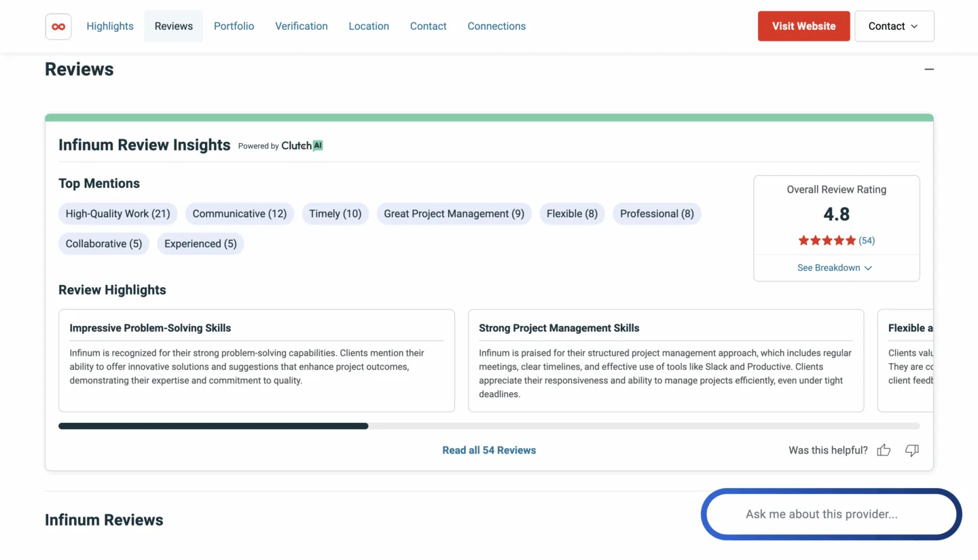Switch to the Verification tab

coord(302,26)
